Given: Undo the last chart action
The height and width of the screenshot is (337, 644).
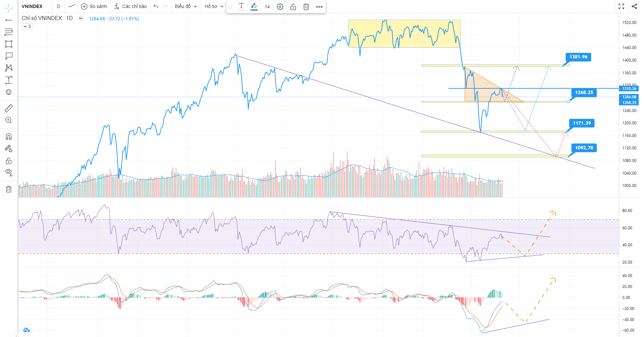Looking at the screenshot, I should [x=156, y=6].
